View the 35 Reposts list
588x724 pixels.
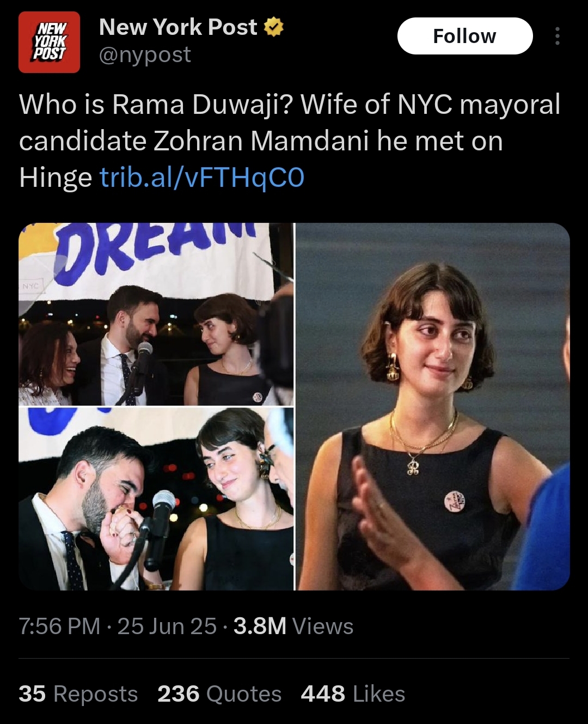pyautogui.click(x=78, y=694)
